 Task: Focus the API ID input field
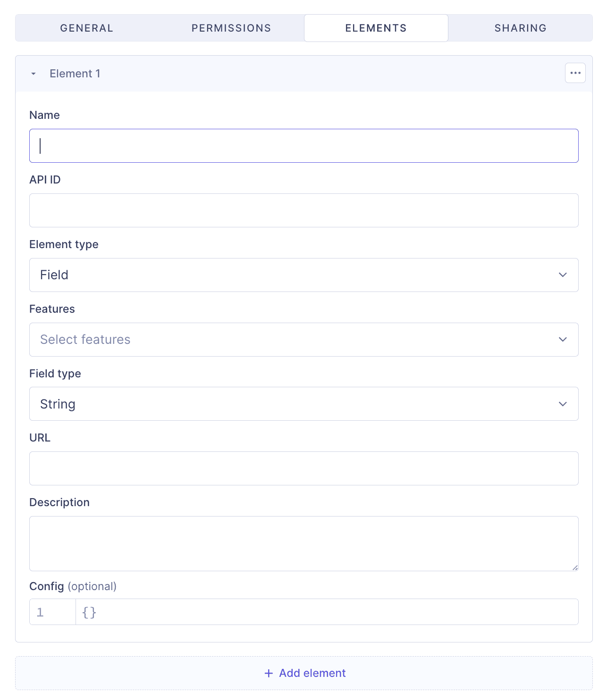[x=303, y=210]
